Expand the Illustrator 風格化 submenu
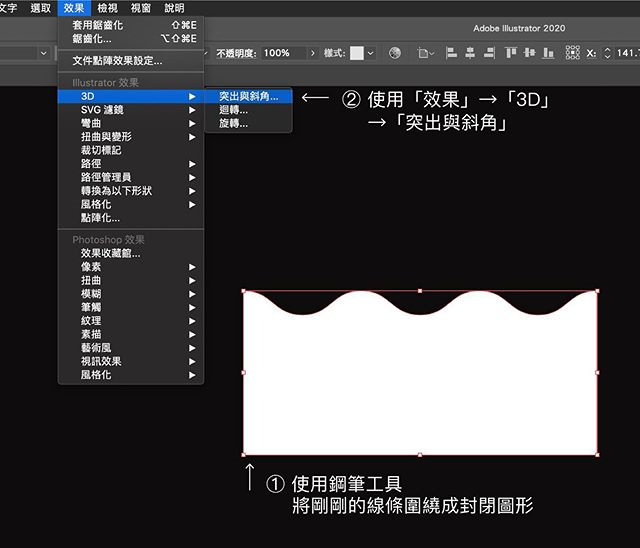The width and height of the screenshot is (640, 548). pyautogui.click(x=131, y=204)
